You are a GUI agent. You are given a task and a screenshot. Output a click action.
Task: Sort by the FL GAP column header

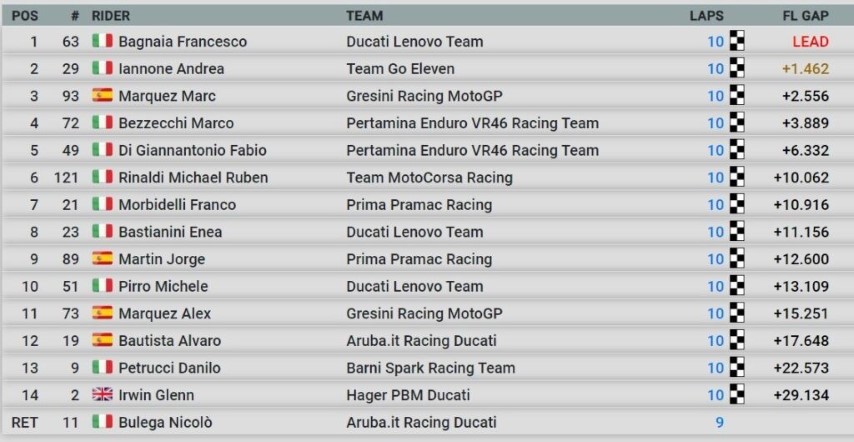pyautogui.click(x=805, y=16)
